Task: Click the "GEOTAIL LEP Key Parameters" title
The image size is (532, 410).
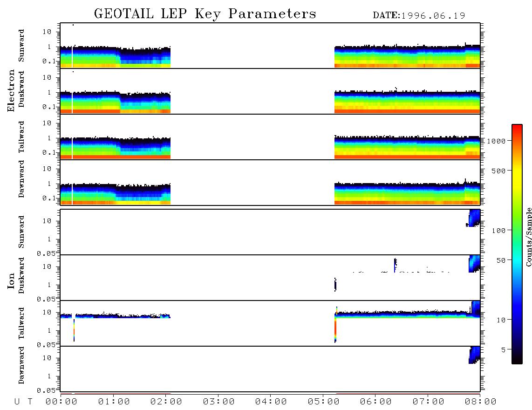Action: [x=205, y=14]
